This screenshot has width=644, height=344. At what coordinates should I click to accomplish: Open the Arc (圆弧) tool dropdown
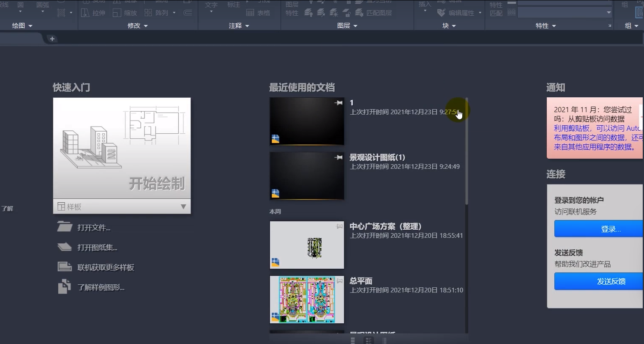coord(43,11)
